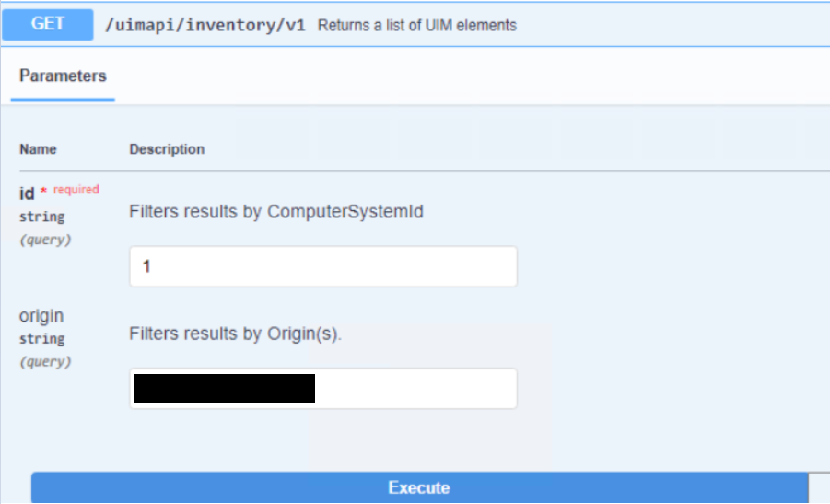Focus the id input field containing 1
This screenshot has height=504, width=830.
pos(322,266)
